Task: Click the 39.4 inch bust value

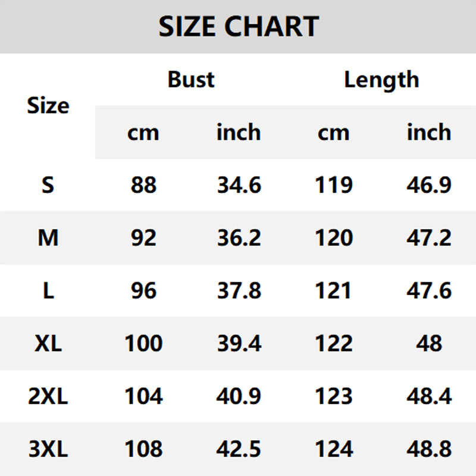Action: 239,343
